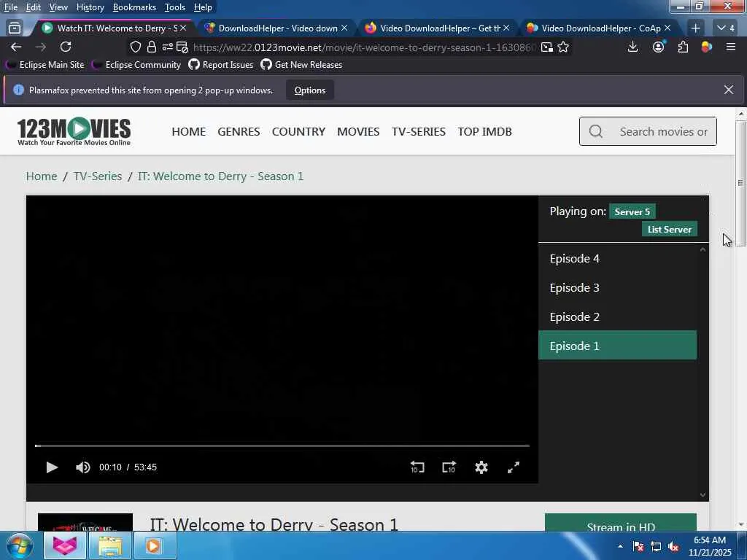
Task: Close the Watch IT: Welcome to Derry tab
Action: click(183, 28)
